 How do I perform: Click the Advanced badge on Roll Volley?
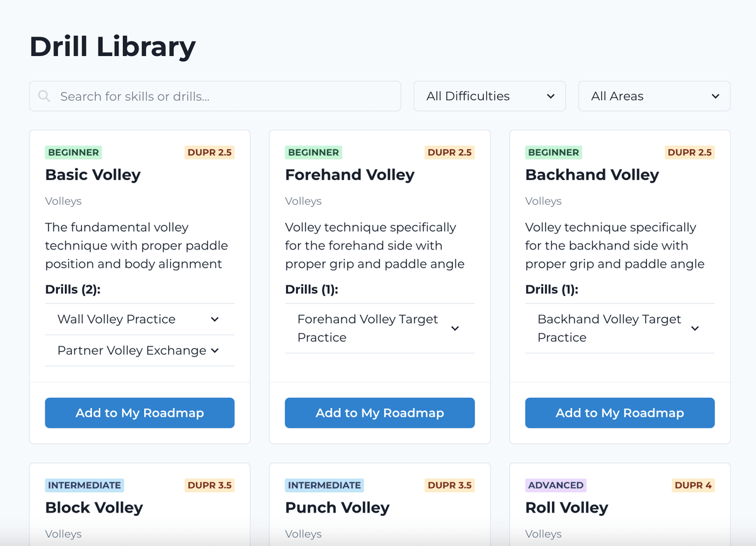[x=556, y=486]
